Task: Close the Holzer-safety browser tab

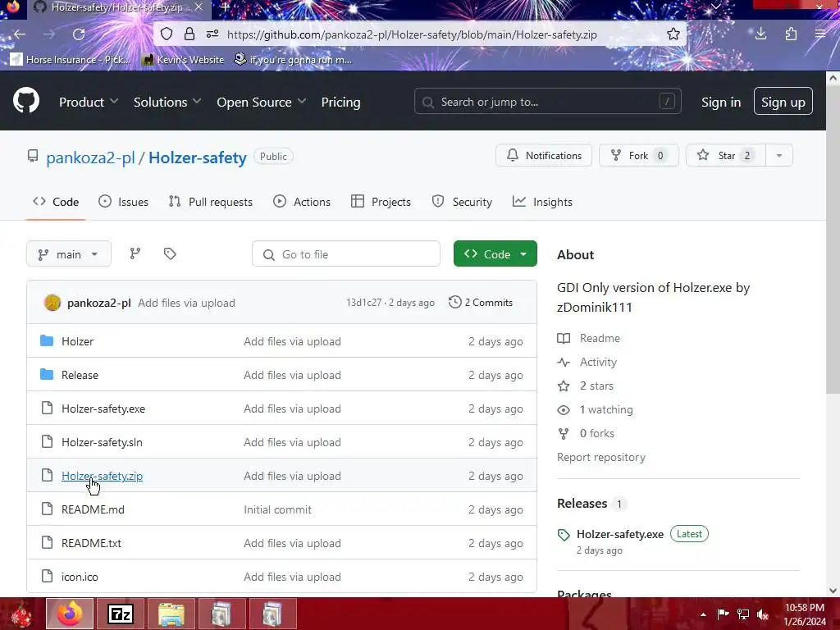Action: [199, 7]
